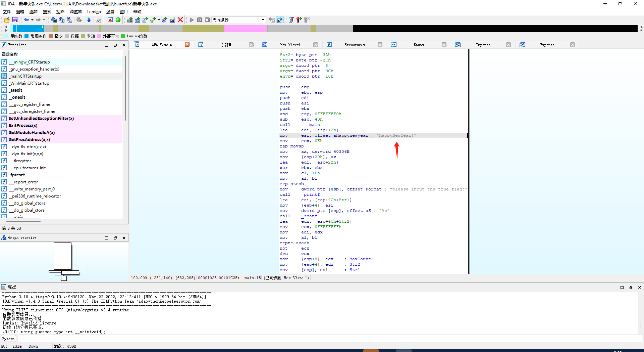Image resolution: width=644 pixels, height=352 pixels.
Task: Click the red warning triangle icon
Action: tap(110, 20)
